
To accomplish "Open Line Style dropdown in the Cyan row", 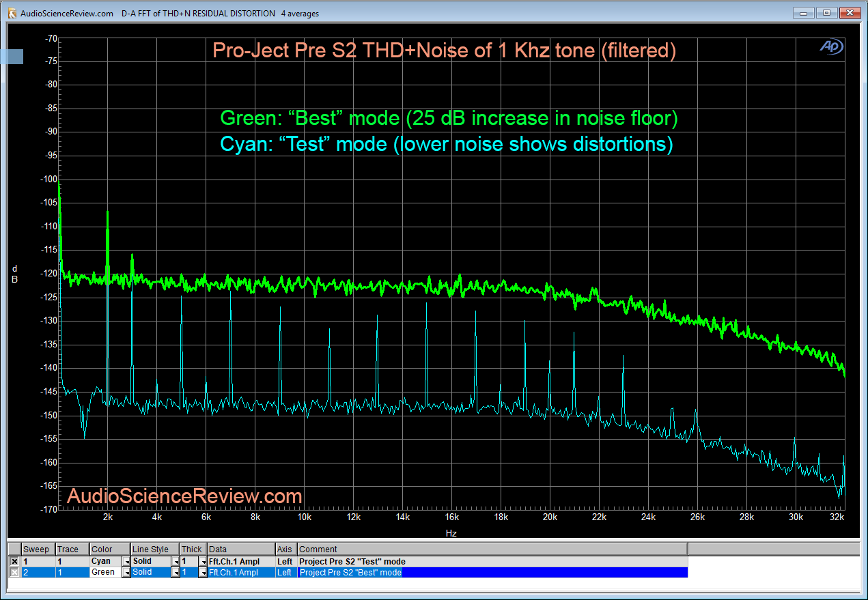I will pos(176,562).
